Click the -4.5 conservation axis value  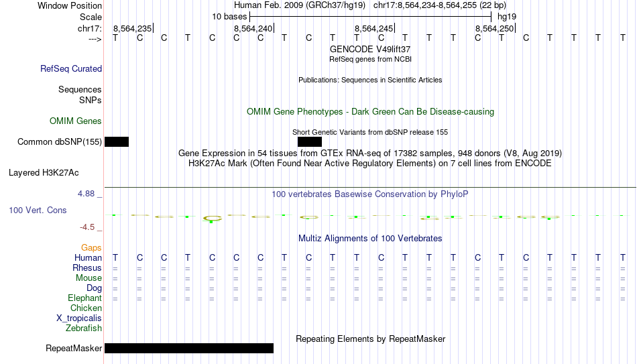click(87, 227)
